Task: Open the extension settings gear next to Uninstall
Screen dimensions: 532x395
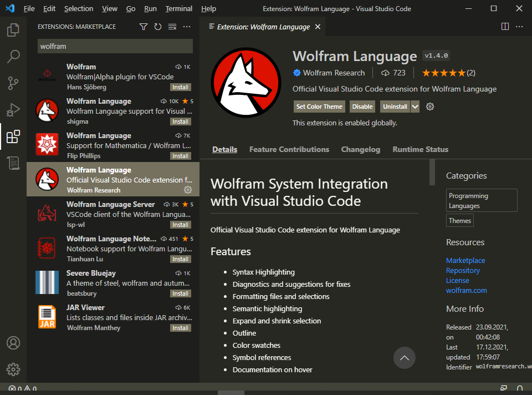Action: click(x=430, y=107)
